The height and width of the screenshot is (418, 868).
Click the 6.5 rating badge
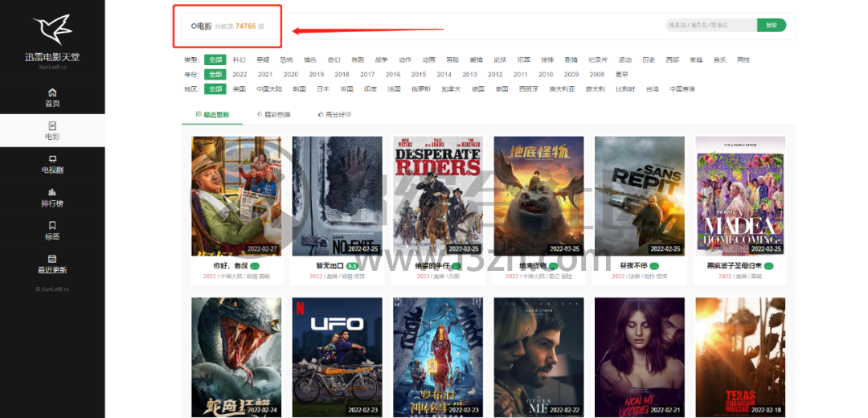(352, 266)
